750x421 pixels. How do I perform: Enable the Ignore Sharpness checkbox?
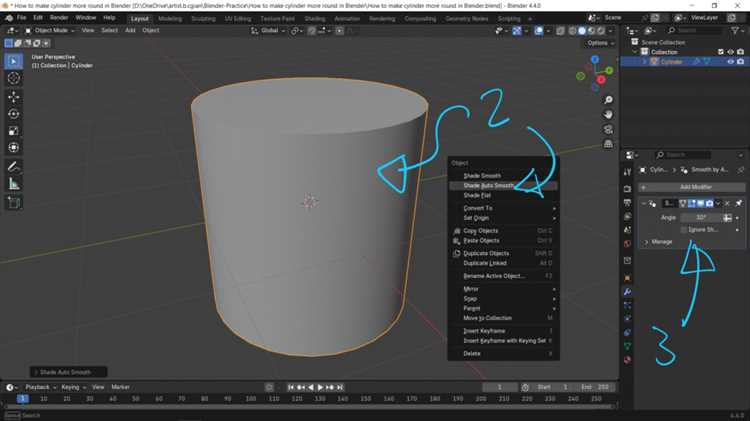(684, 230)
